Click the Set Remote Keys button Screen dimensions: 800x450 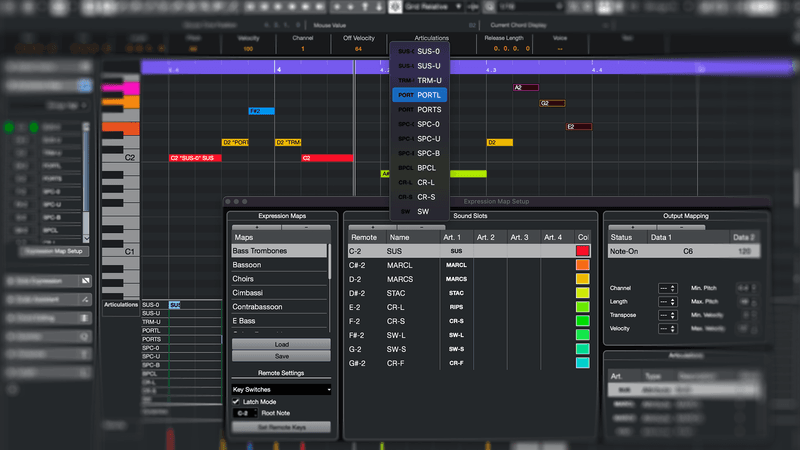click(x=281, y=427)
